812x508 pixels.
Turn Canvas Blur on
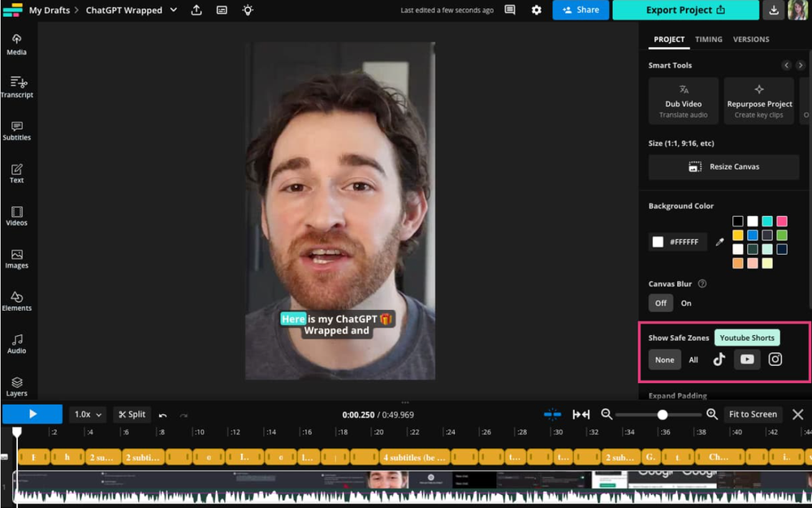(686, 303)
